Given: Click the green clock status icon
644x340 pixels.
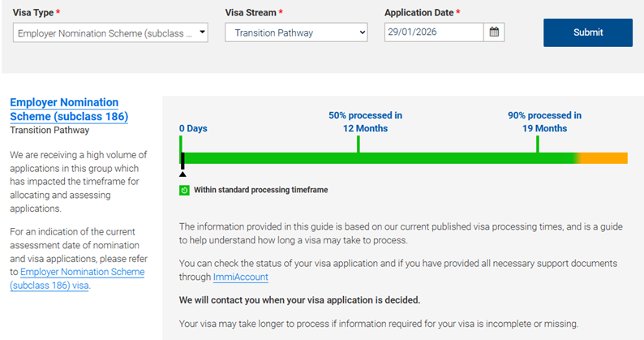Looking at the screenshot, I should (184, 190).
